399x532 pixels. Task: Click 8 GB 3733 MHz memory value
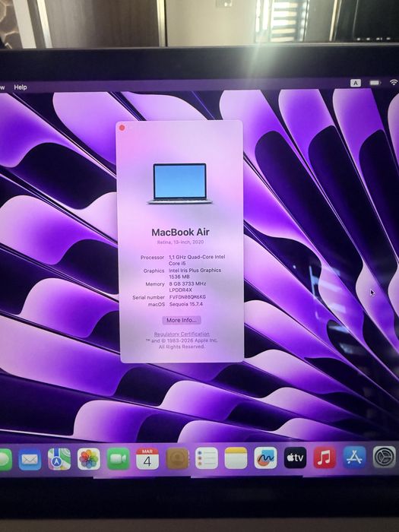187,287
